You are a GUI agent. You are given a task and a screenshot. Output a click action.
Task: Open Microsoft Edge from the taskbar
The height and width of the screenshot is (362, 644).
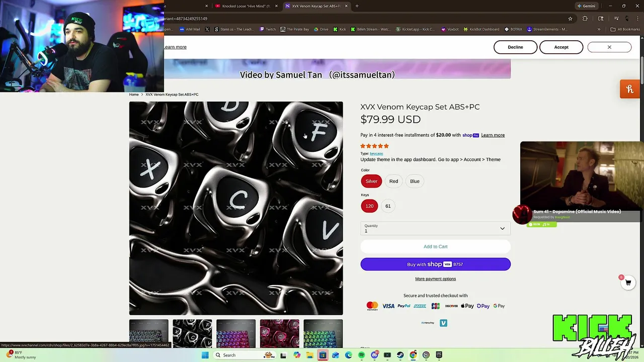[348, 355]
